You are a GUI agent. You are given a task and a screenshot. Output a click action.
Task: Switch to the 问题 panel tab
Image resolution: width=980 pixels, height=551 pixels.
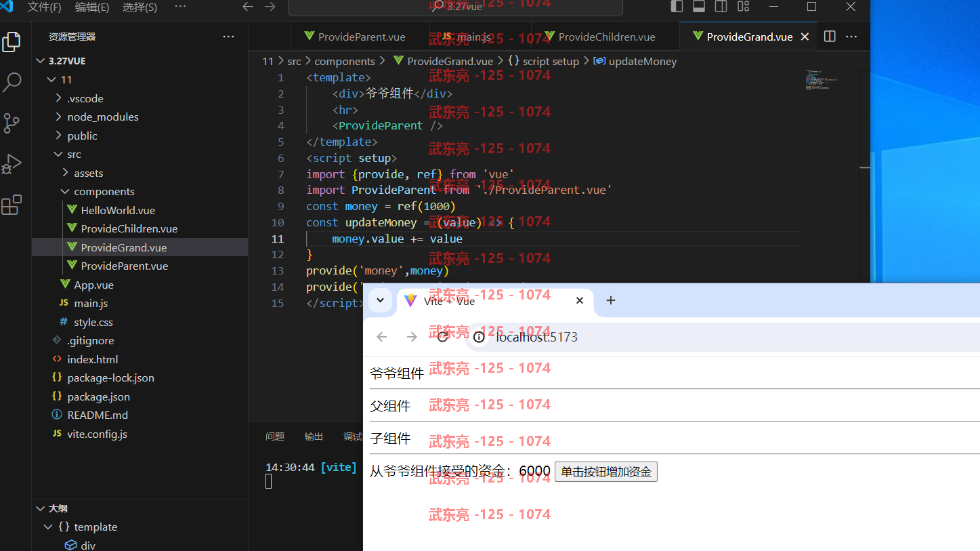275,436
